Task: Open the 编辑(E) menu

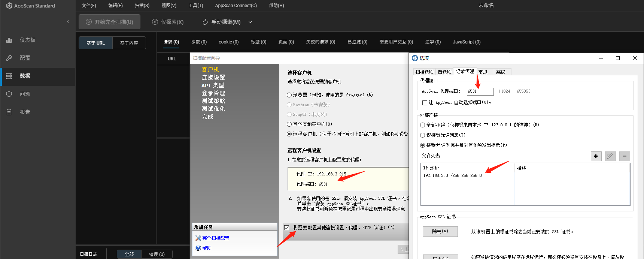Action: pos(115,6)
